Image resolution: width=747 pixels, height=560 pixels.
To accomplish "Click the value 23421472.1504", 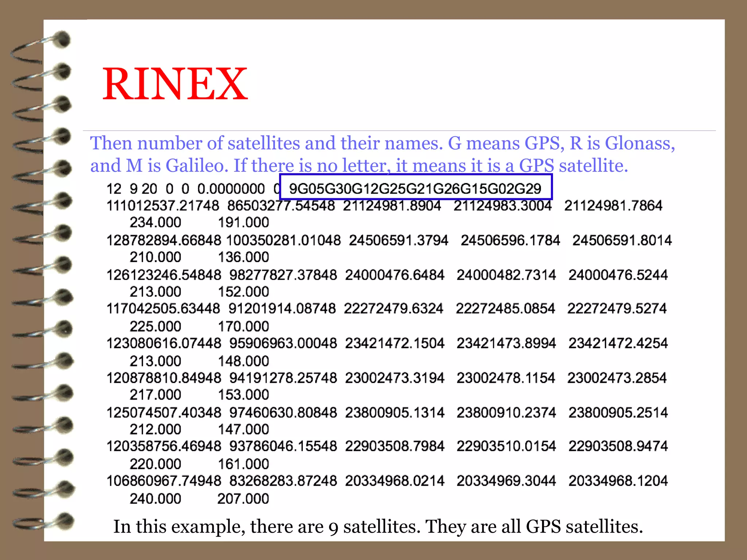I will pos(395,343).
